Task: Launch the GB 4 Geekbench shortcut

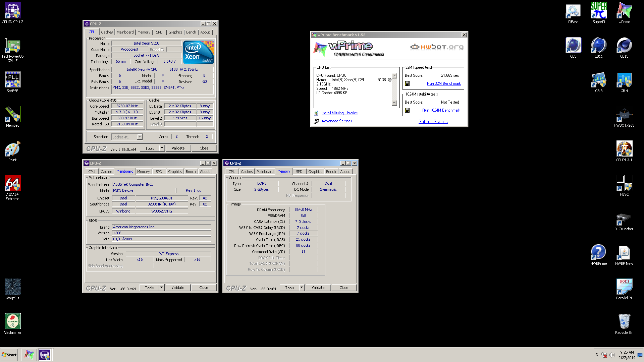Action: tap(624, 82)
